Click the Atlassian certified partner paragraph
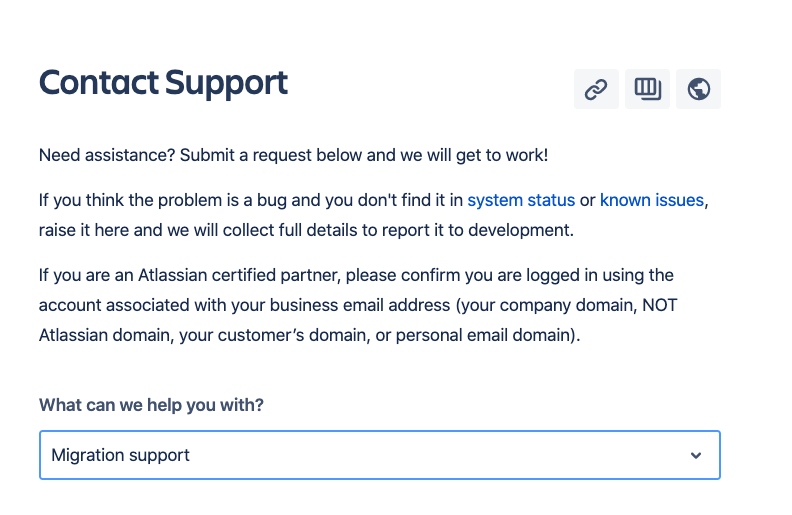This screenshot has height=515, width=792. 356,305
